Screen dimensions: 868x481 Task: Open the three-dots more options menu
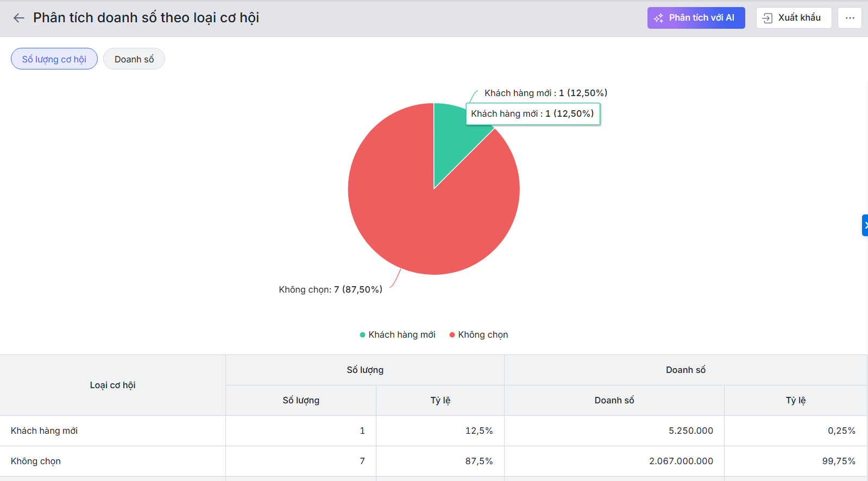click(x=850, y=18)
